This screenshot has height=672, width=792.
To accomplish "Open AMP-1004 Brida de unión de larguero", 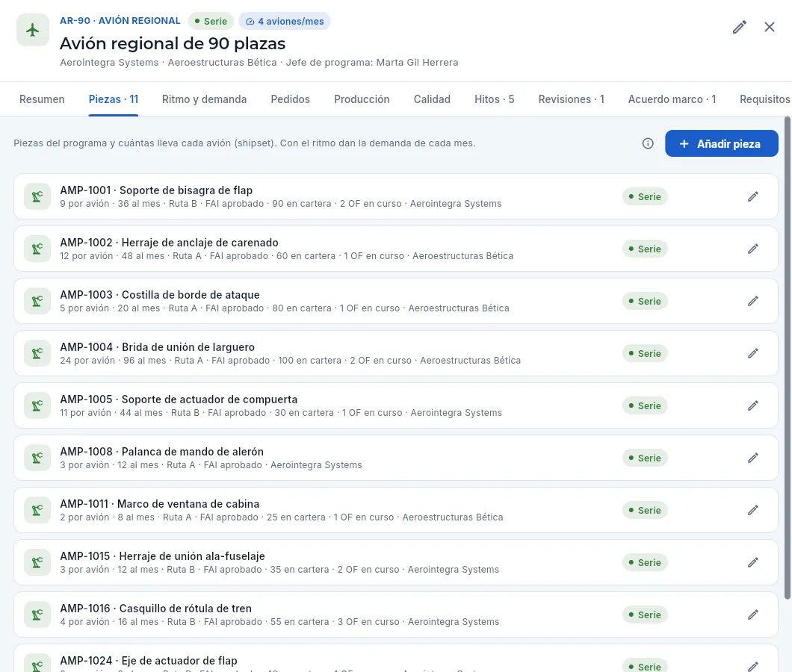I will (x=395, y=353).
